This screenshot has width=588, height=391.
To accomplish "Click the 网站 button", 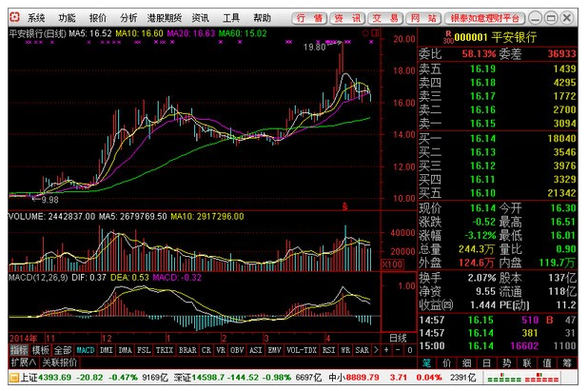I will 423,18.
